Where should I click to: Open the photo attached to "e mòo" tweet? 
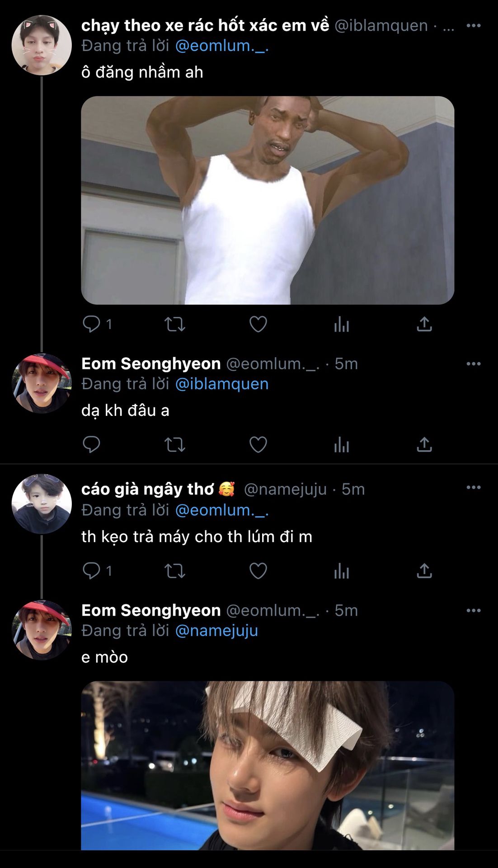tap(268, 765)
